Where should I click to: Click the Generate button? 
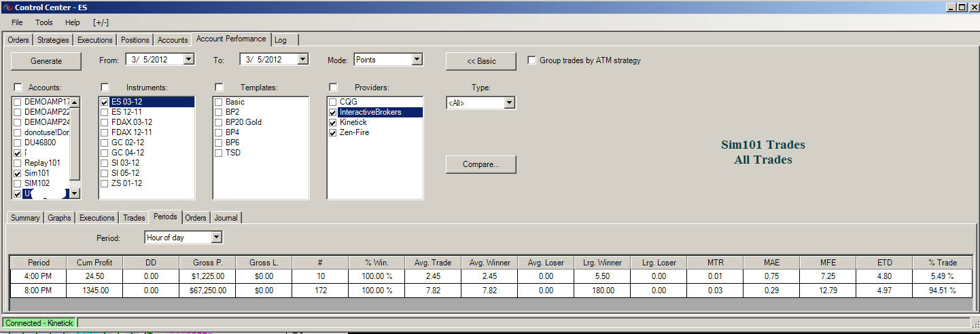click(46, 61)
